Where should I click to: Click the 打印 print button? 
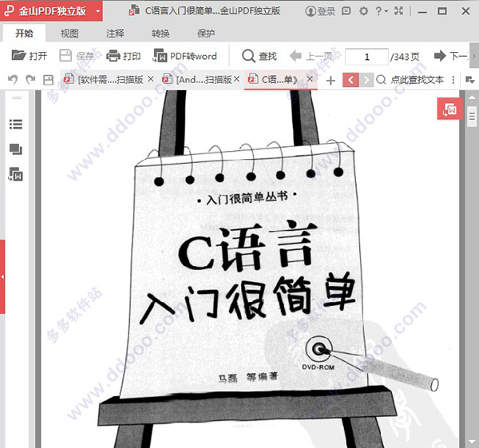pyautogui.click(x=124, y=56)
